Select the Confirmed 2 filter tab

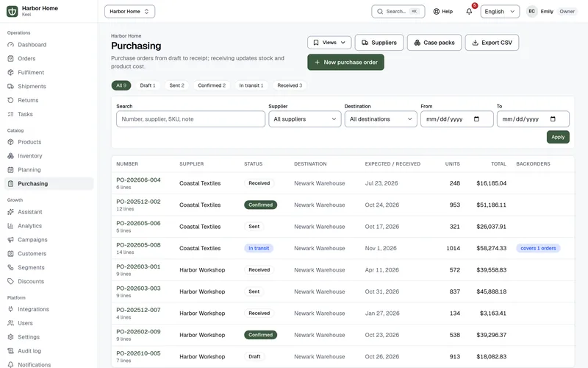(212, 85)
